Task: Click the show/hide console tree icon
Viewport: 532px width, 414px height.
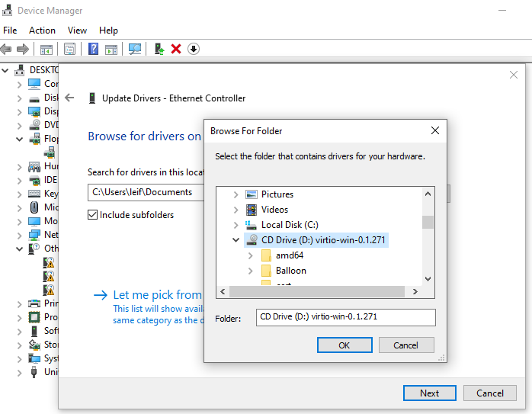Action: pos(46,49)
